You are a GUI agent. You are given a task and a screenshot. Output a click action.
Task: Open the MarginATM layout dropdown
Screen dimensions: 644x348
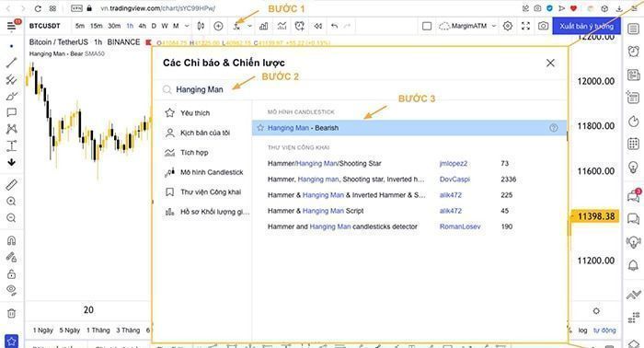[467, 27]
